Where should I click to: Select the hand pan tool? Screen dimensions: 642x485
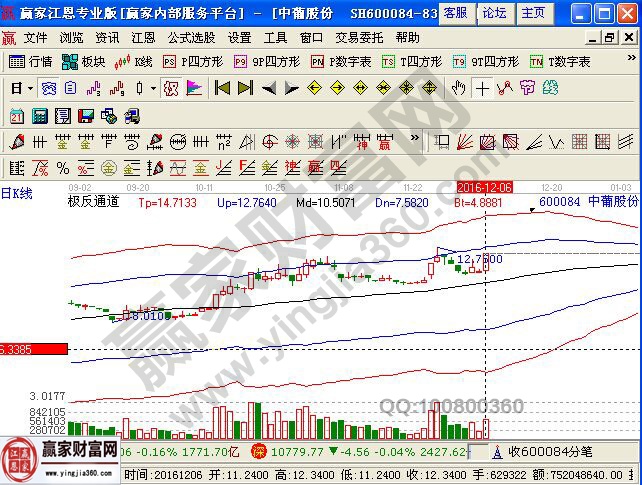(459, 88)
